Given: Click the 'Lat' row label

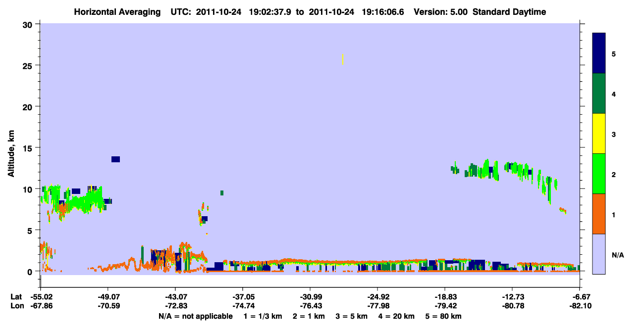Looking at the screenshot, I should tap(16, 297).
